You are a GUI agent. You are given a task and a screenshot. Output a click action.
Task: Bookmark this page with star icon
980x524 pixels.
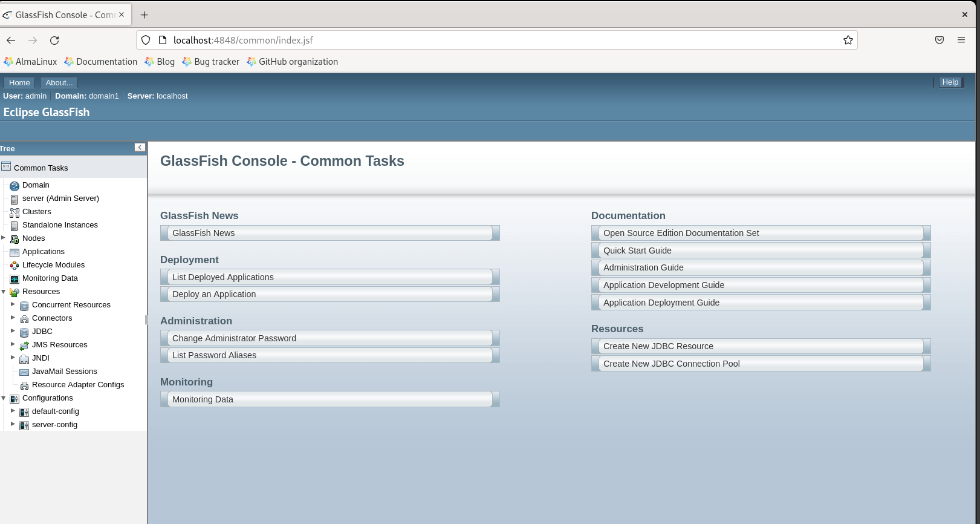click(x=848, y=40)
